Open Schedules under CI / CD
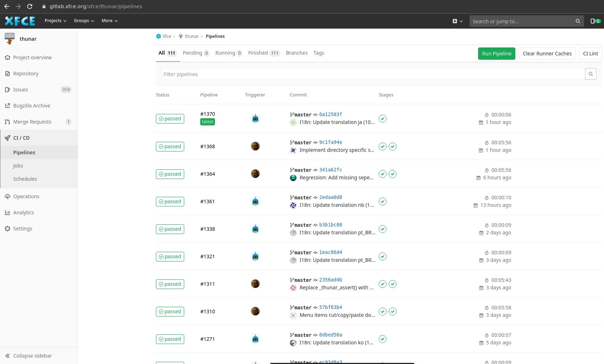The height and width of the screenshot is (364, 604). coord(25,179)
